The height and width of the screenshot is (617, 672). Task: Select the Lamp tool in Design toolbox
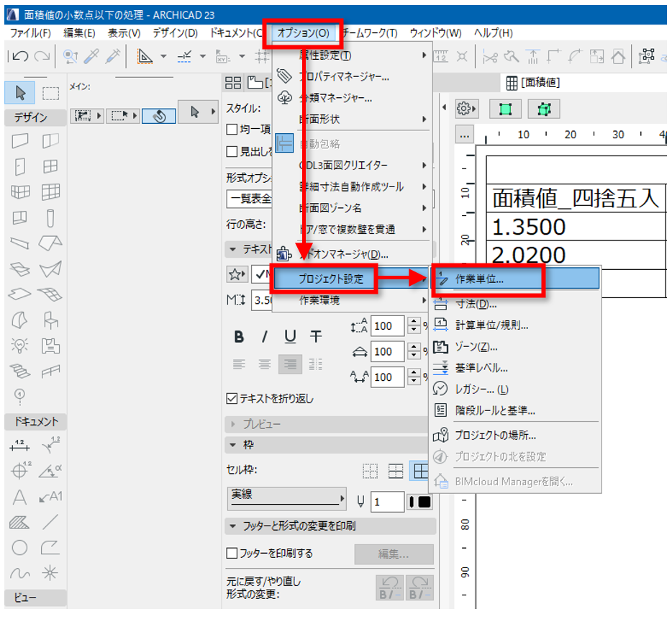coord(19,345)
